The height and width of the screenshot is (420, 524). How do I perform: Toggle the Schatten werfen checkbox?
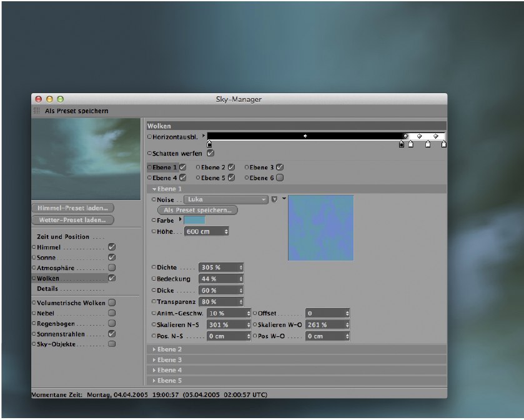pos(210,153)
